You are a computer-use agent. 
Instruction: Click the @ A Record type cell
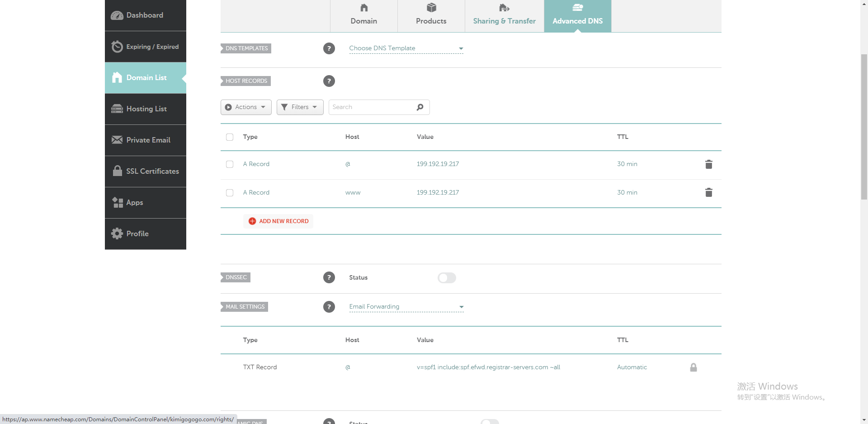(x=256, y=164)
